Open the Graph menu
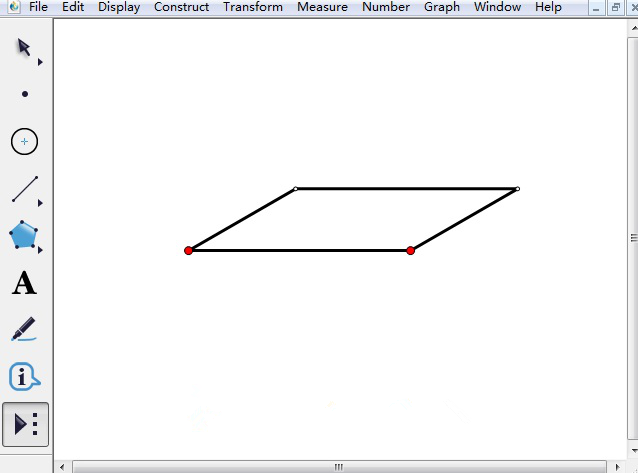 (441, 7)
